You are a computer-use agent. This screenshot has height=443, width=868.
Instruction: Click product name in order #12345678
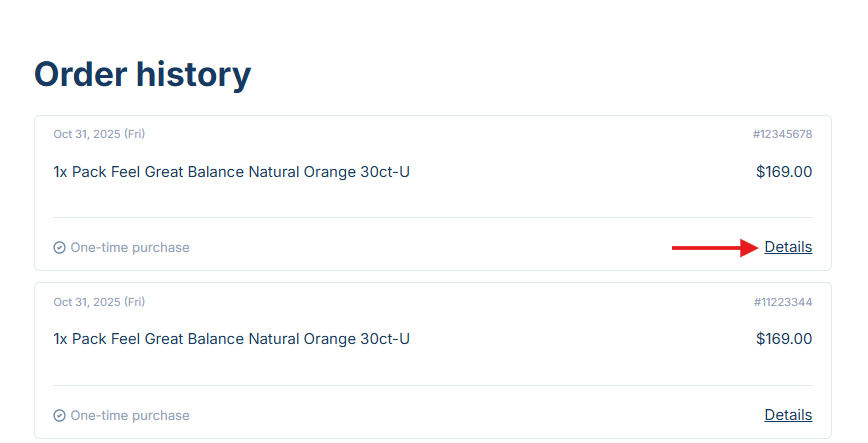coord(240,172)
